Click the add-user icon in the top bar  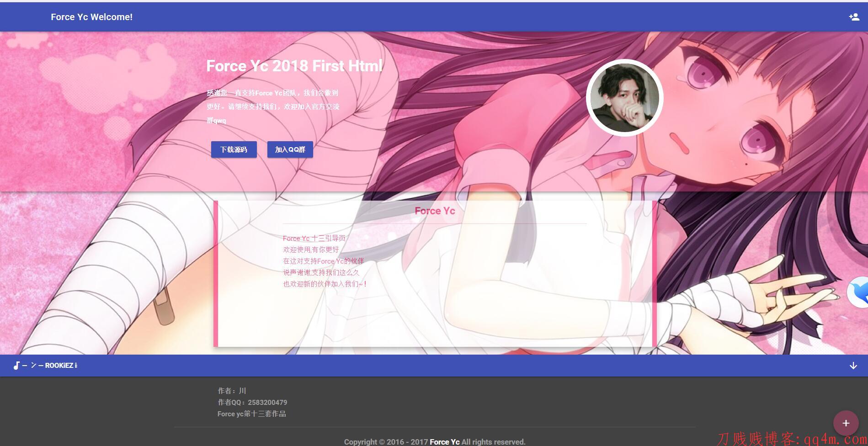(x=854, y=17)
